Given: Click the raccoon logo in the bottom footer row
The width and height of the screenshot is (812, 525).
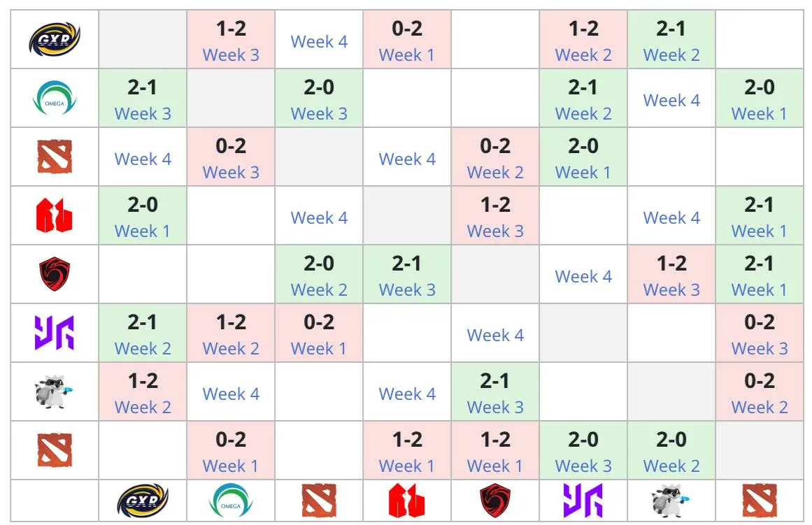Looking at the screenshot, I should 671,501.
